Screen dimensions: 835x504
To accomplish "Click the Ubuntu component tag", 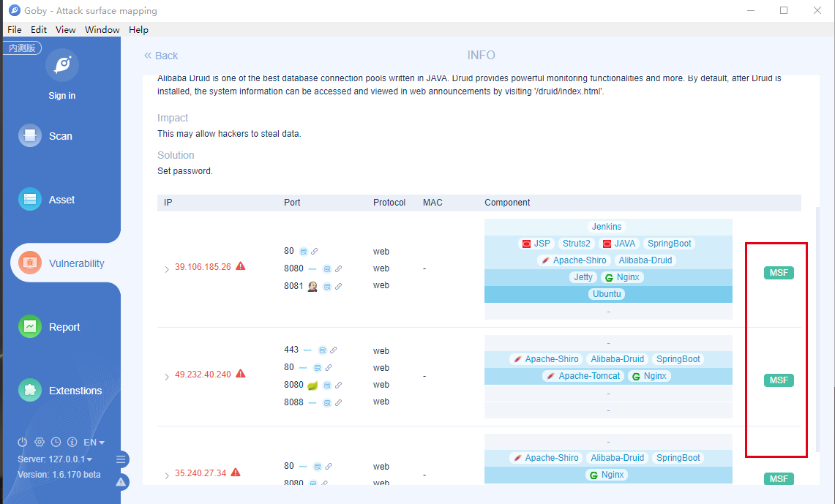I will 607,294.
